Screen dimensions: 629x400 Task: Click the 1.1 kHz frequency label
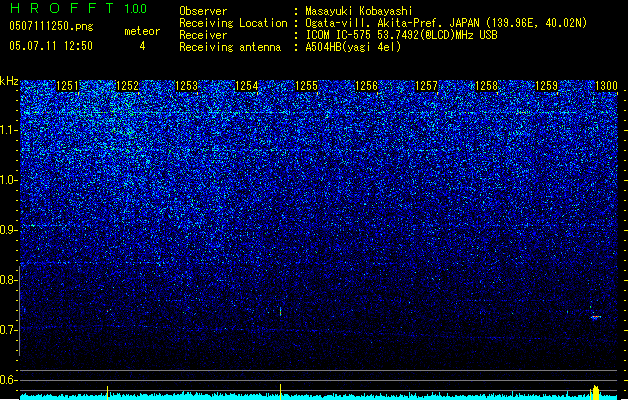coord(8,130)
